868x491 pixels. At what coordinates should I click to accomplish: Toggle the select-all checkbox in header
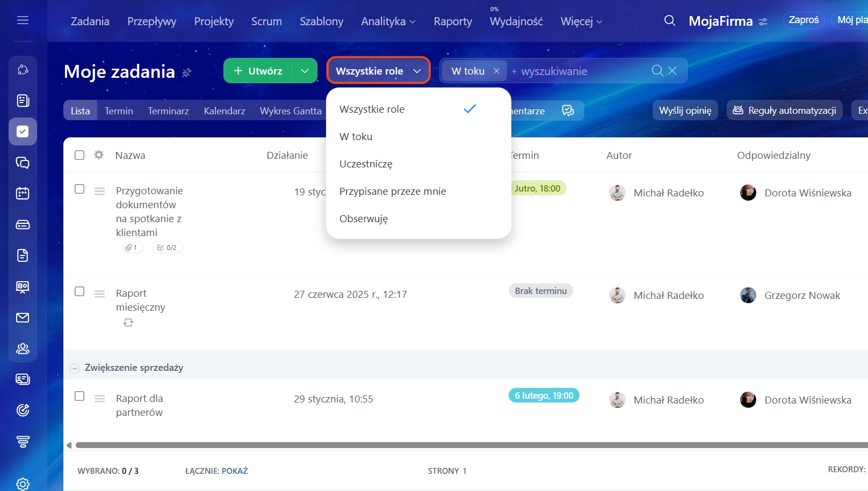point(79,155)
